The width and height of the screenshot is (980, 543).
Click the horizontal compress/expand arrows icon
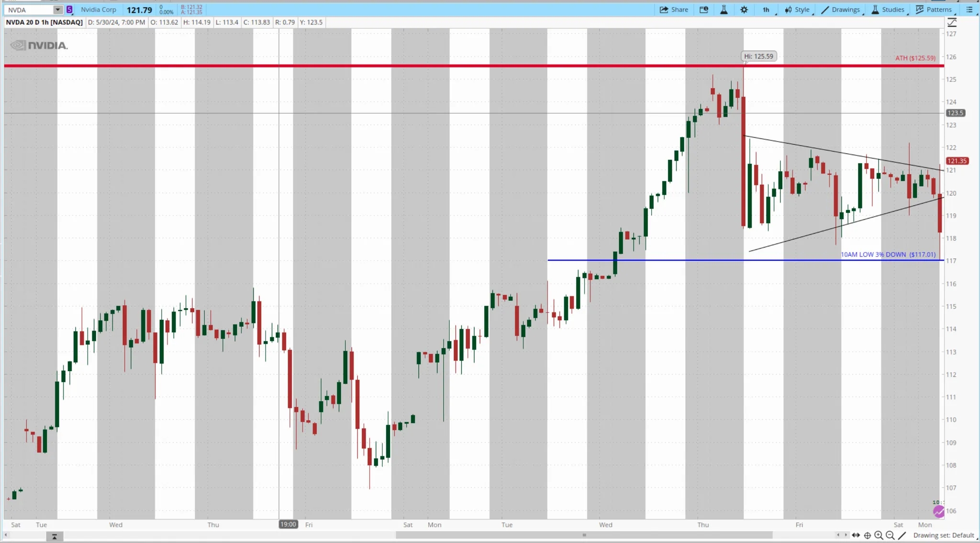point(856,535)
